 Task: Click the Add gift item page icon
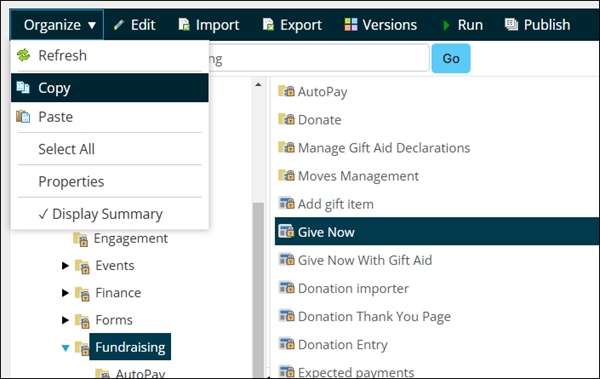click(x=286, y=203)
